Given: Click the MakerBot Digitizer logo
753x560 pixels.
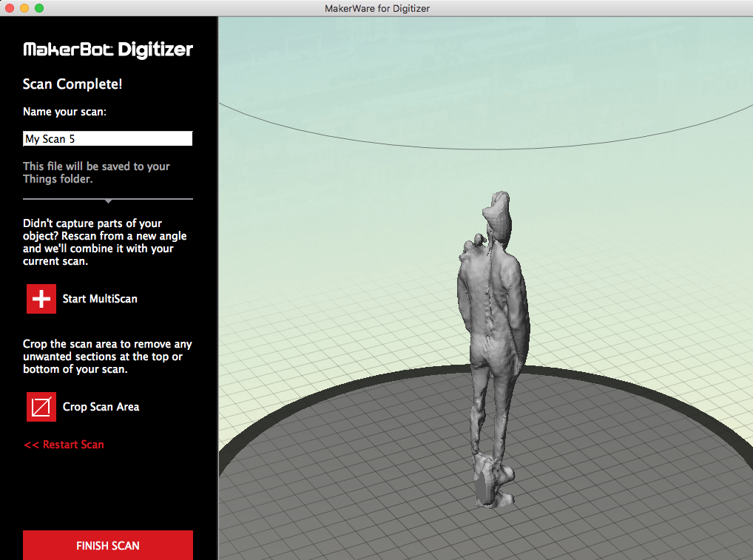Looking at the screenshot, I should point(108,50).
